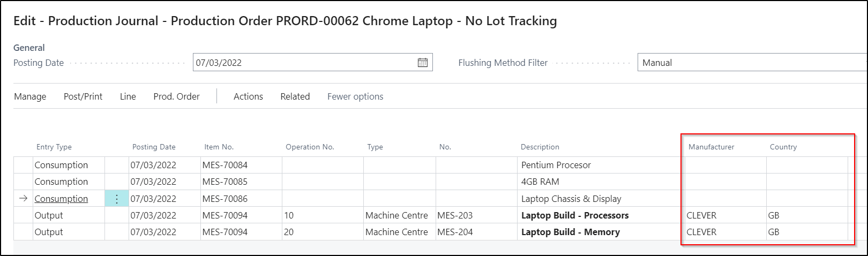Open the Manage menu
This screenshot has height=256, width=868.
30,96
